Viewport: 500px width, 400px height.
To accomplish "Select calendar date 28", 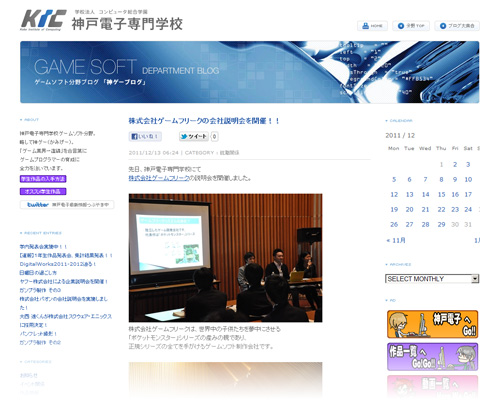I will coord(425,224).
